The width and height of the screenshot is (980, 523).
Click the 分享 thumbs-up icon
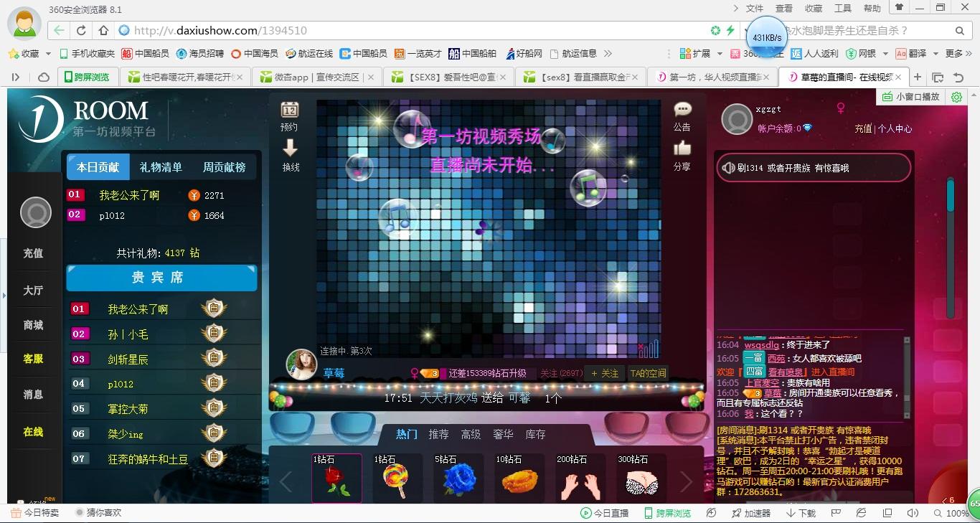pos(682,148)
